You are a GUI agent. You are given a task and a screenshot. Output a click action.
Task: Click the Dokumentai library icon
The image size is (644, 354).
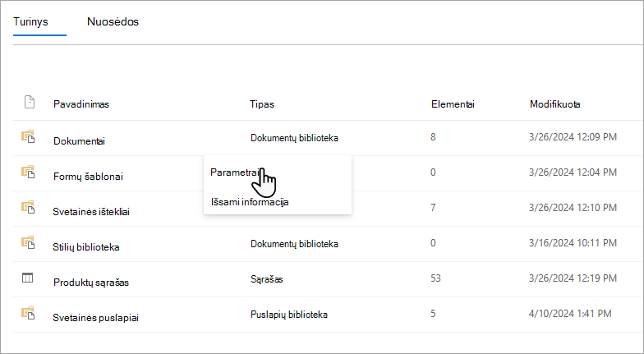(x=28, y=136)
